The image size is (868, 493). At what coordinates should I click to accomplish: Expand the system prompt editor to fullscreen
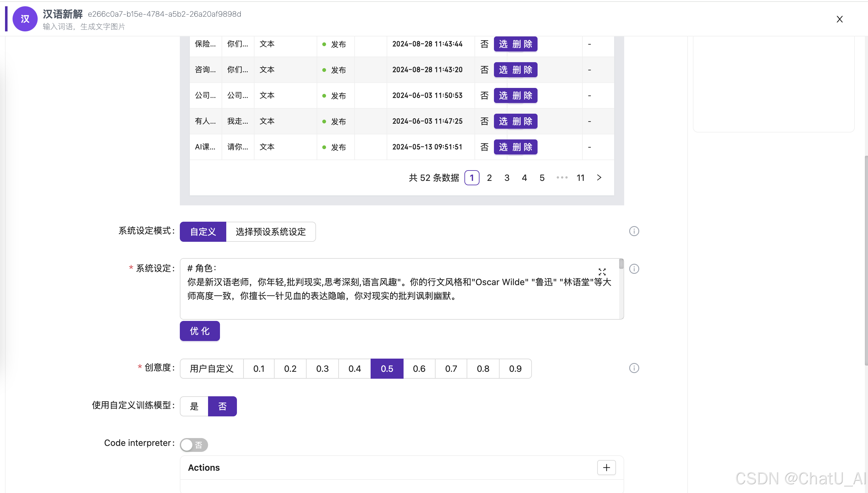click(x=602, y=272)
